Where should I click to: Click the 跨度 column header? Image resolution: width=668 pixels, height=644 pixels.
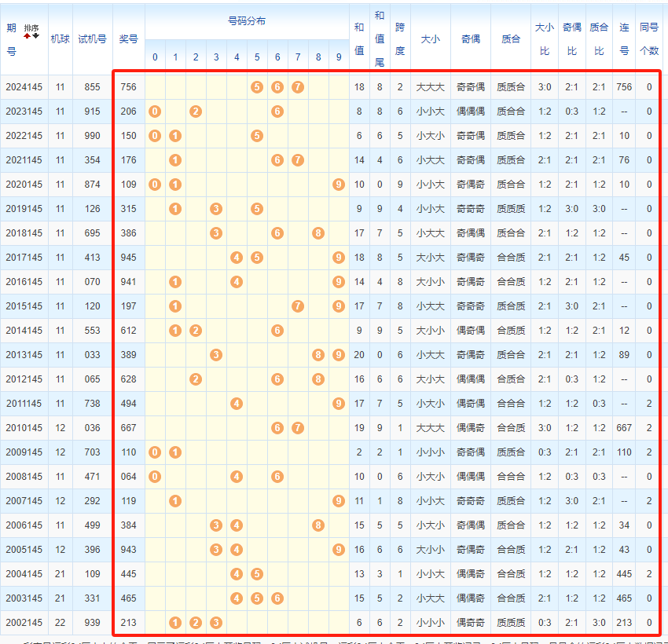click(400, 38)
